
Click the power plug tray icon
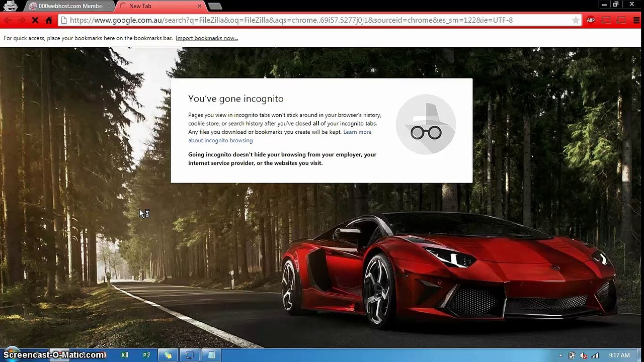click(x=572, y=355)
